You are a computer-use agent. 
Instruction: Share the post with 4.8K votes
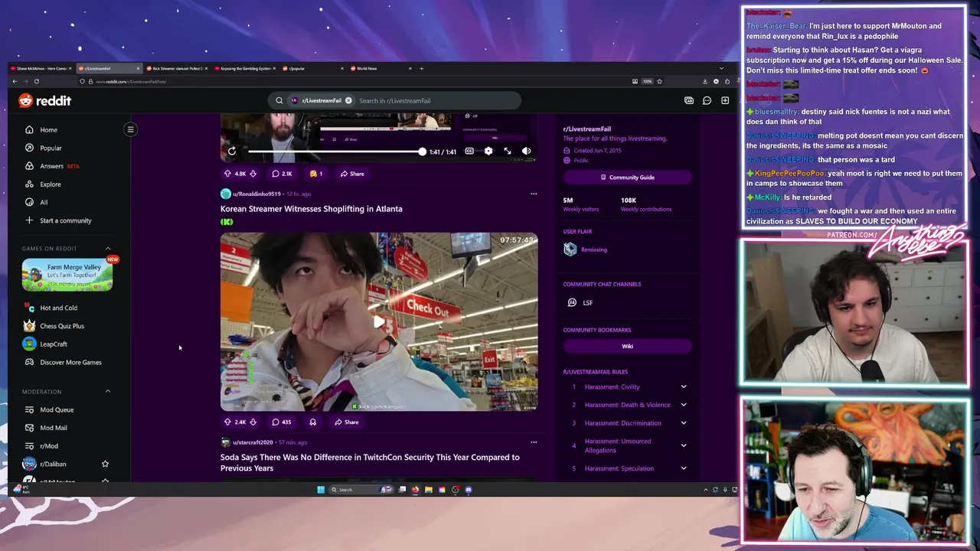352,174
